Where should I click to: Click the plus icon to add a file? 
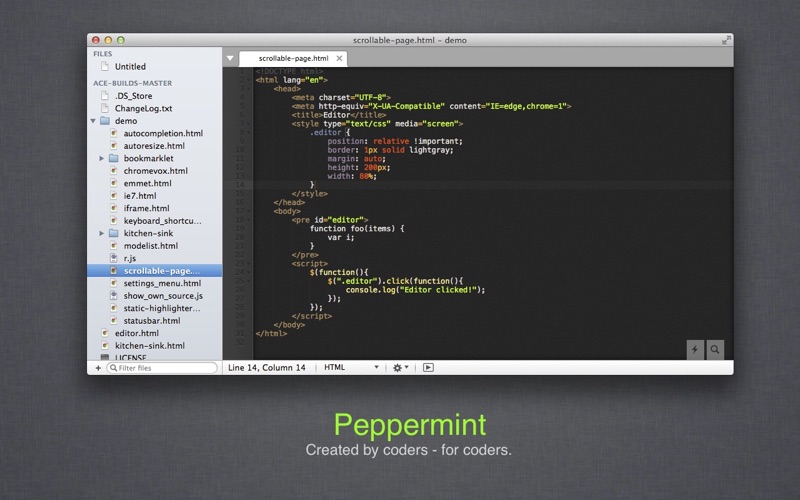coord(98,368)
